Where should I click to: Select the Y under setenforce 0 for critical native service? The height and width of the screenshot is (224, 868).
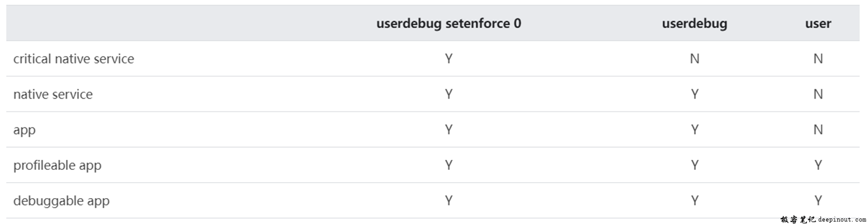pos(449,59)
